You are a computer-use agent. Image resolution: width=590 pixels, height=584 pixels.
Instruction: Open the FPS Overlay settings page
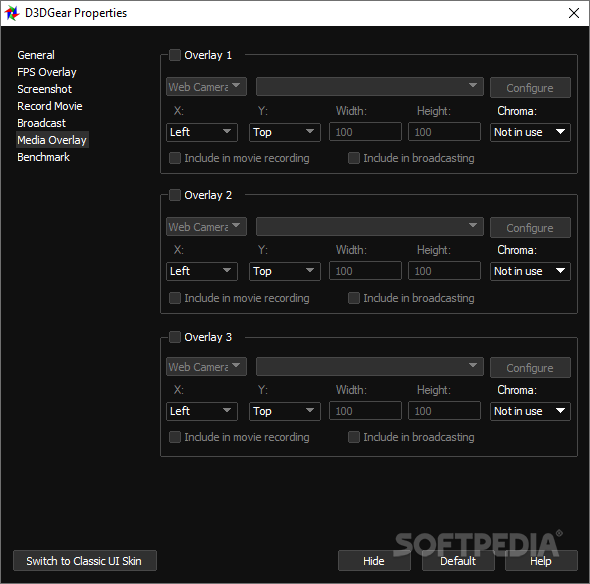[47, 72]
